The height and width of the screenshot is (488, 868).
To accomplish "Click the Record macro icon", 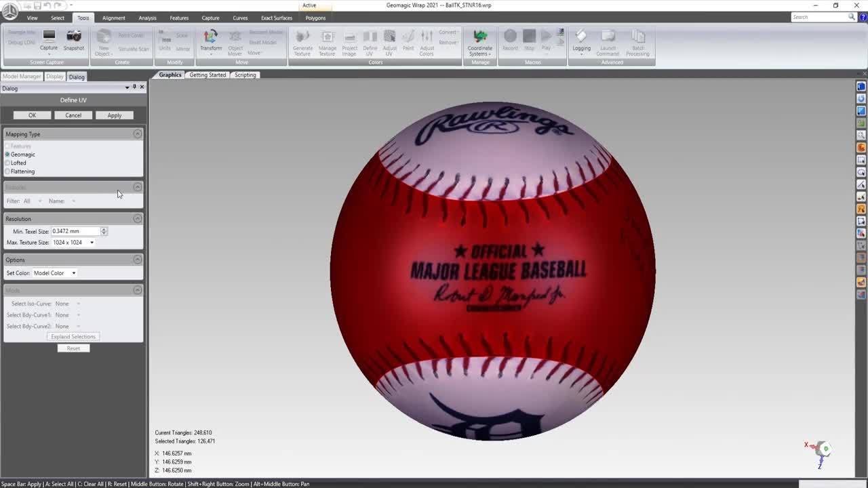I will pos(510,40).
